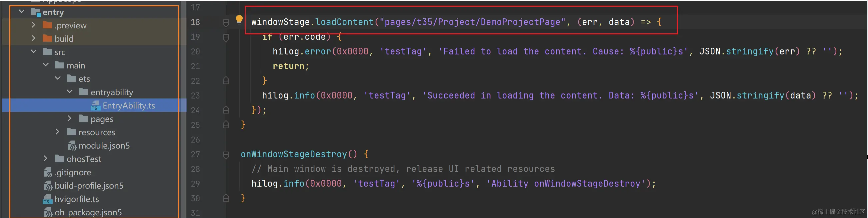The width and height of the screenshot is (868, 218).
Task: Expand the ohosTest folder
Action: [45, 159]
